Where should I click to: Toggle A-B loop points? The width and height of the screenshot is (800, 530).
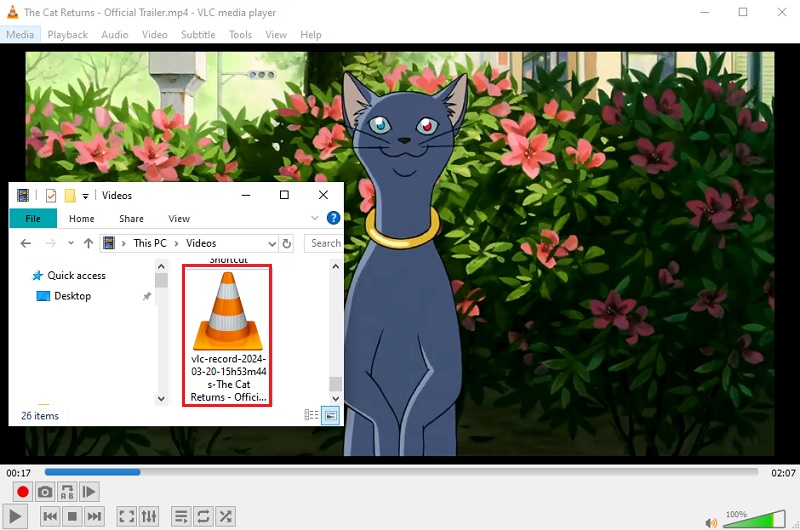(67, 492)
